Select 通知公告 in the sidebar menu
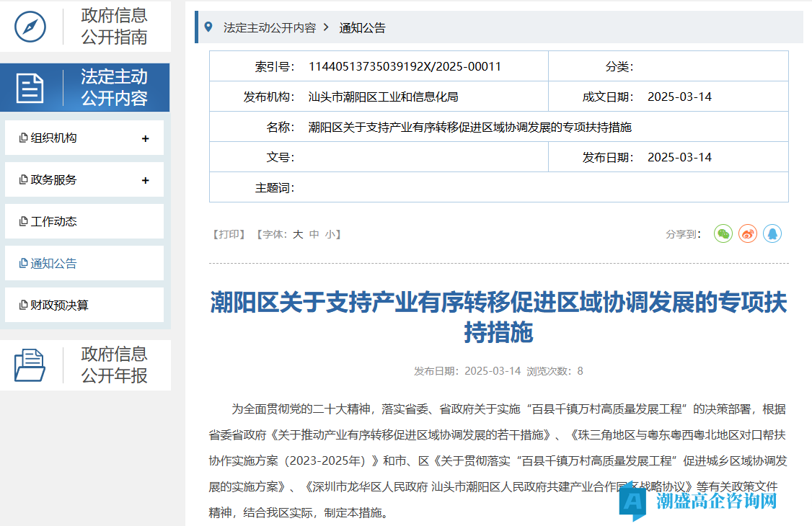Image resolution: width=812 pixels, height=526 pixels. [x=53, y=264]
